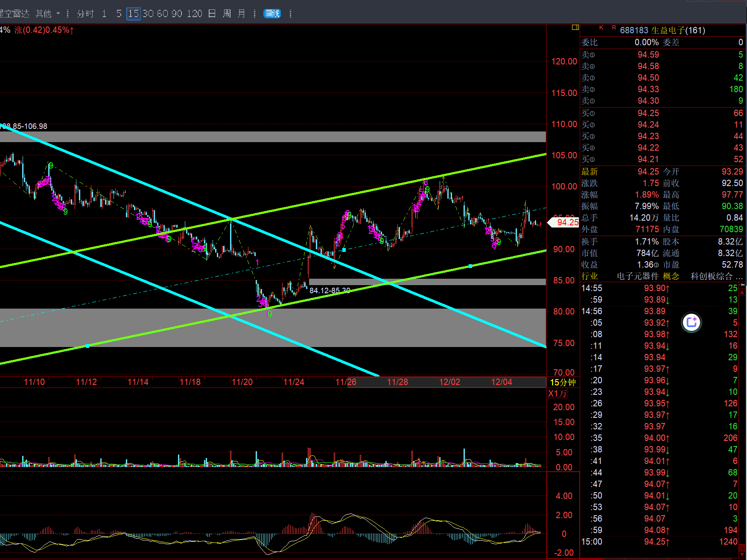This screenshot has height=560, width=747.
Task: Click the toolbar separator grip after 画线
Action: 291,14
